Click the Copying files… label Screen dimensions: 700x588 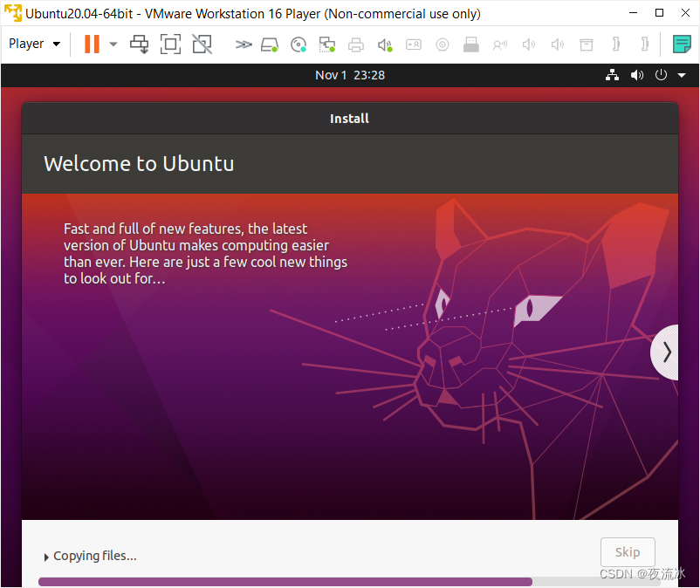point(95,556)
